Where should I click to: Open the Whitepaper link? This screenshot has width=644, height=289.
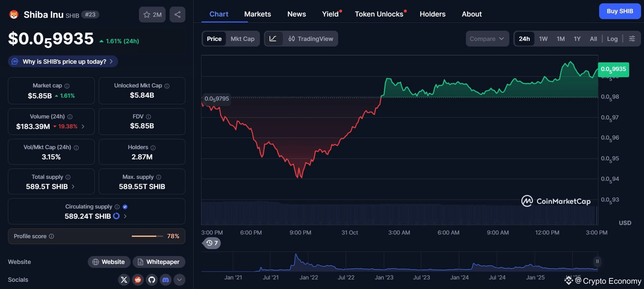tap(159, 262)
